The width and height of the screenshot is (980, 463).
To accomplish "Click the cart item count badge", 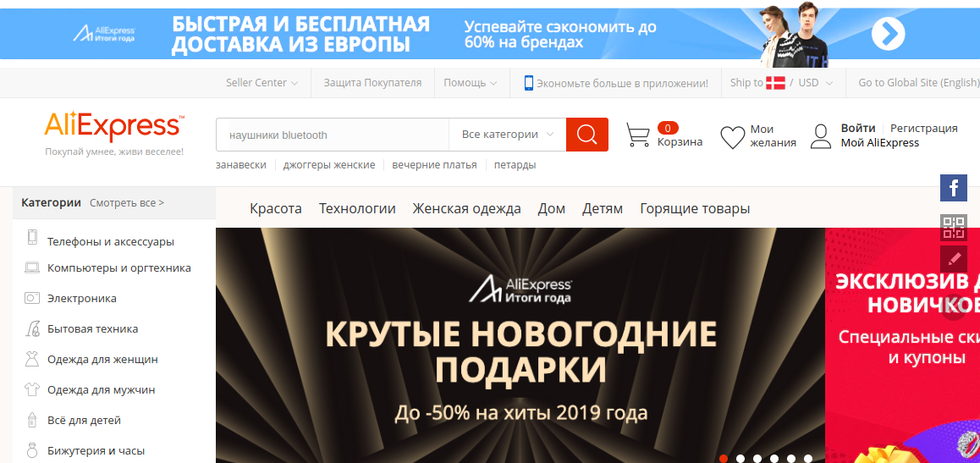I will pyautogui.click(x=668, y=128).
